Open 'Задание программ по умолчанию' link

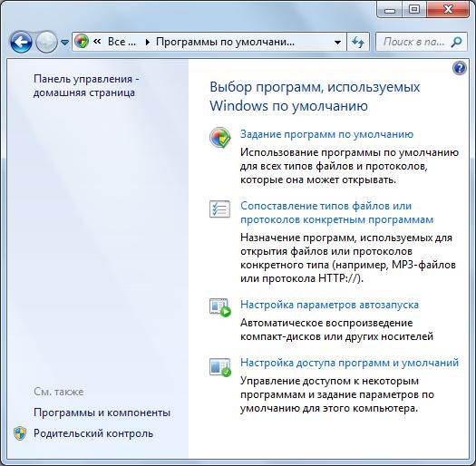(326, 134)
